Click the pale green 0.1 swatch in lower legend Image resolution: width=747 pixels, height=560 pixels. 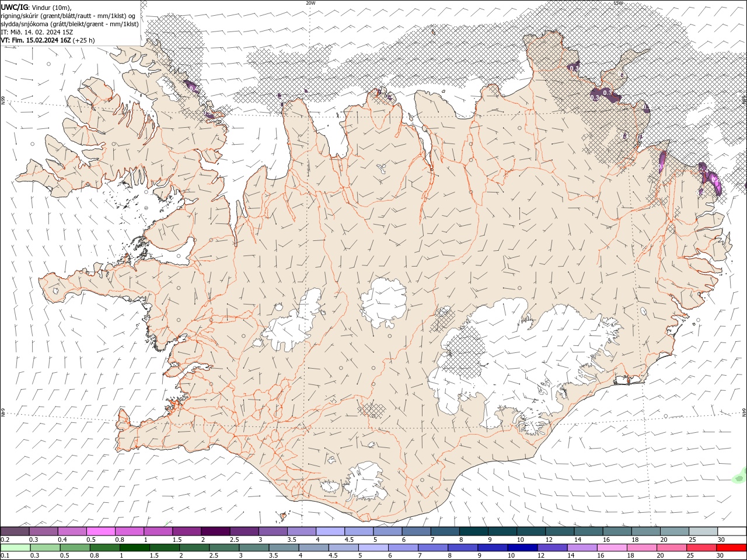16,548
